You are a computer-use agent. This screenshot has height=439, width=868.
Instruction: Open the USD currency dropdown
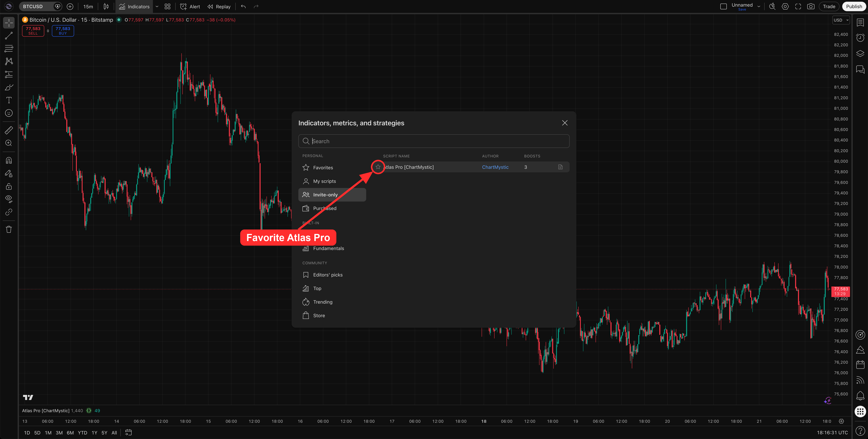coord(841,20)
